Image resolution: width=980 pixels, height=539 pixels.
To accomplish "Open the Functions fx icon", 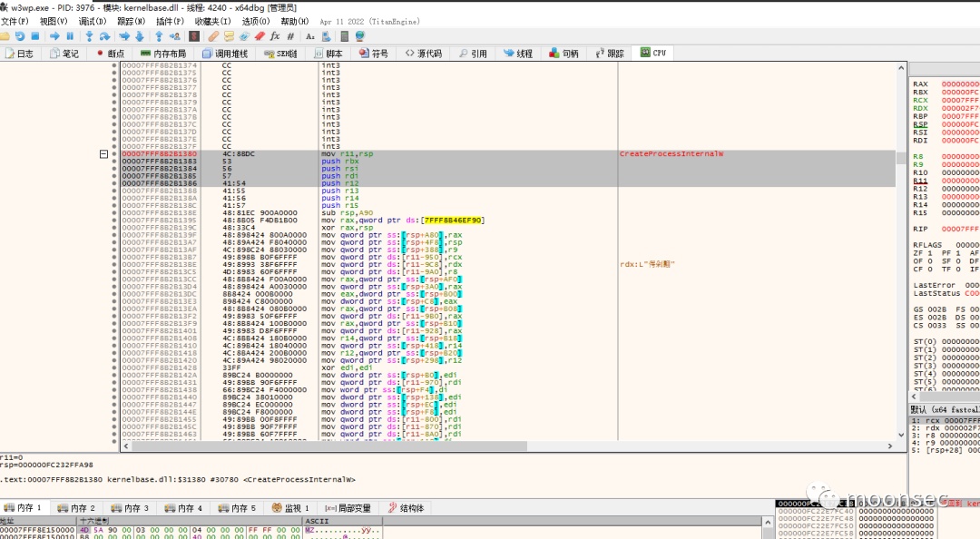I will (275, 37).
